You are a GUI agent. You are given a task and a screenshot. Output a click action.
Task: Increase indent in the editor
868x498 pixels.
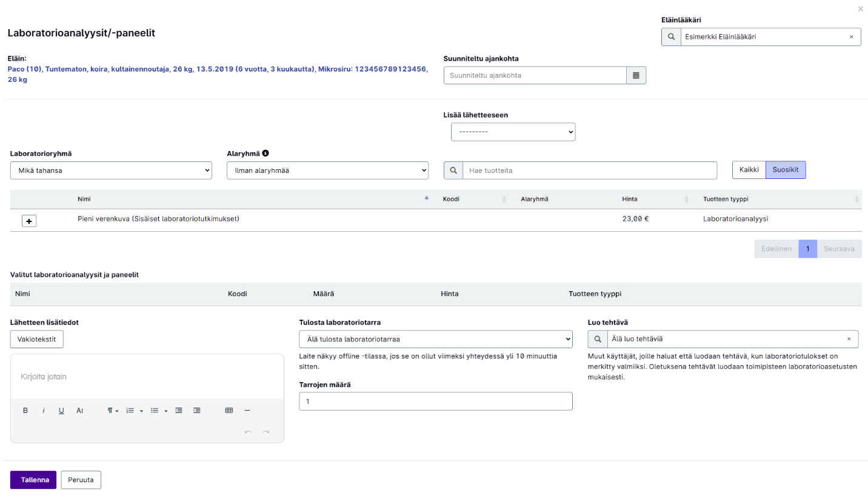(x=196, y=411)
